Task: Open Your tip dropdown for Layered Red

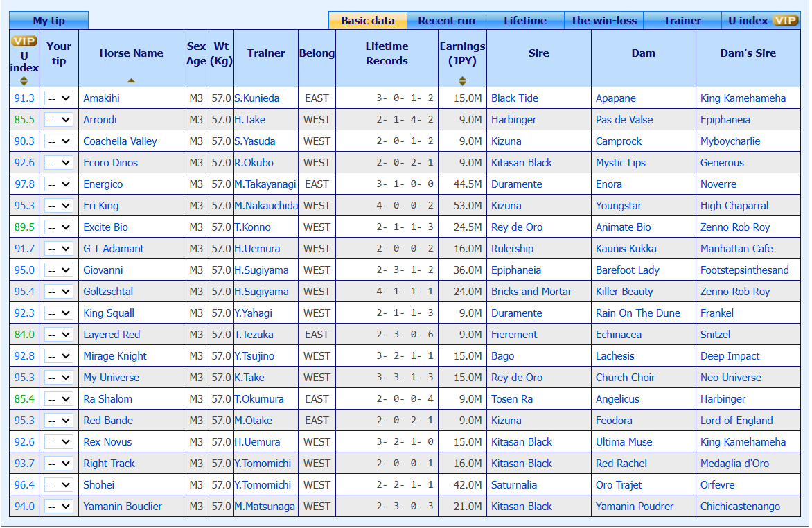Action: 58,335
